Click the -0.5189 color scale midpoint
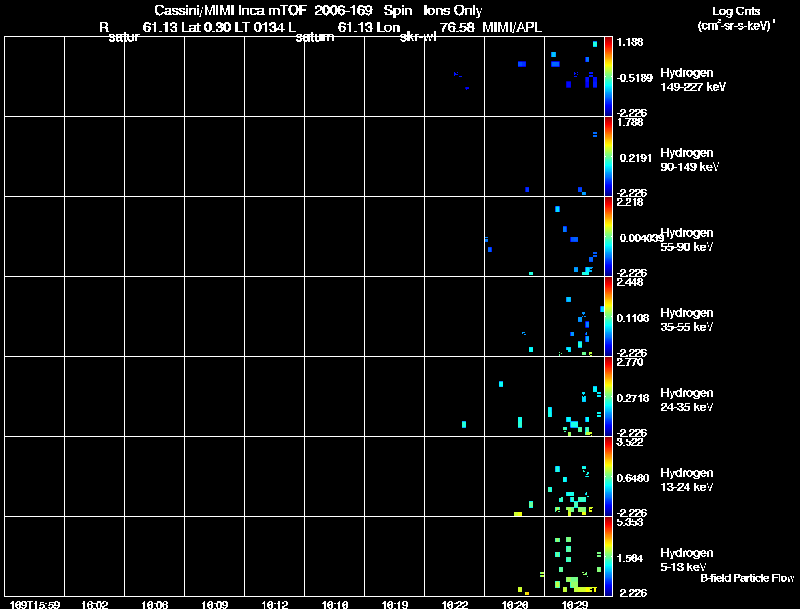This screenshot has height=609, width=800. click(634, 78)
